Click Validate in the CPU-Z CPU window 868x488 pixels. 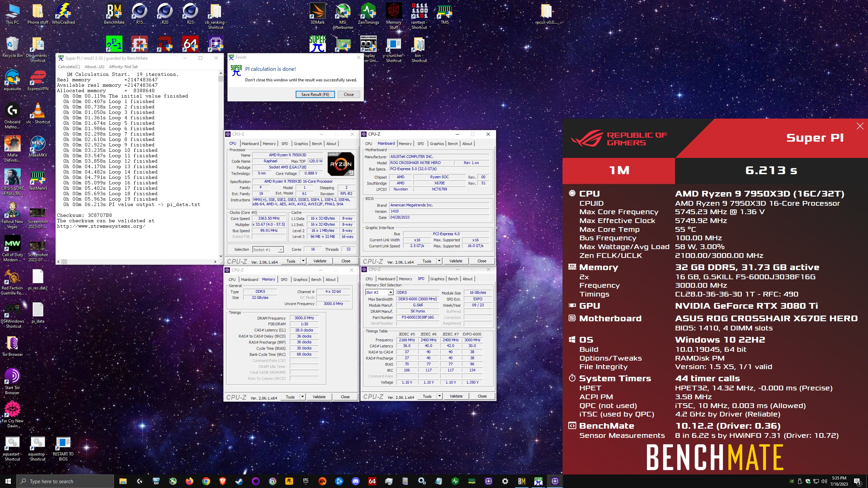320,261
